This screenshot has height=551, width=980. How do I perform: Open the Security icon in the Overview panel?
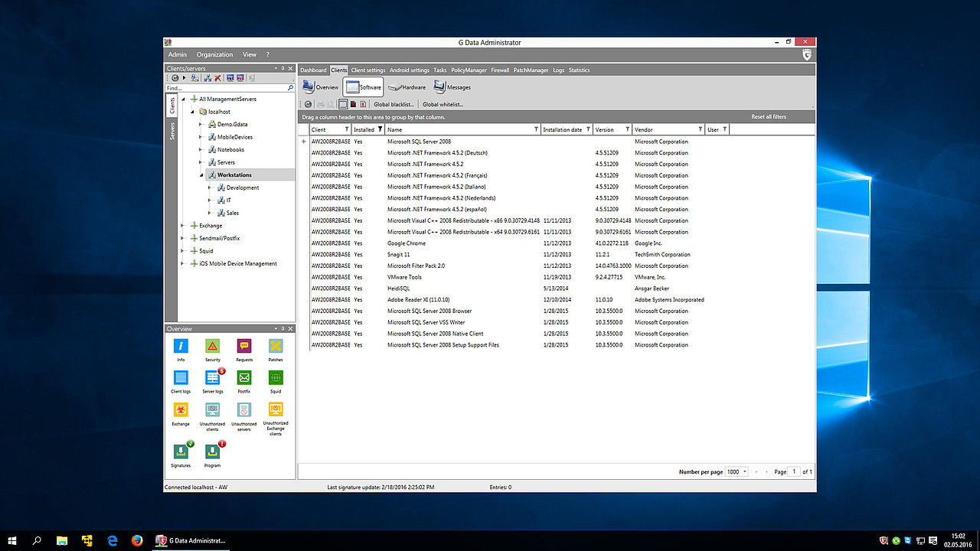[212, 347]
